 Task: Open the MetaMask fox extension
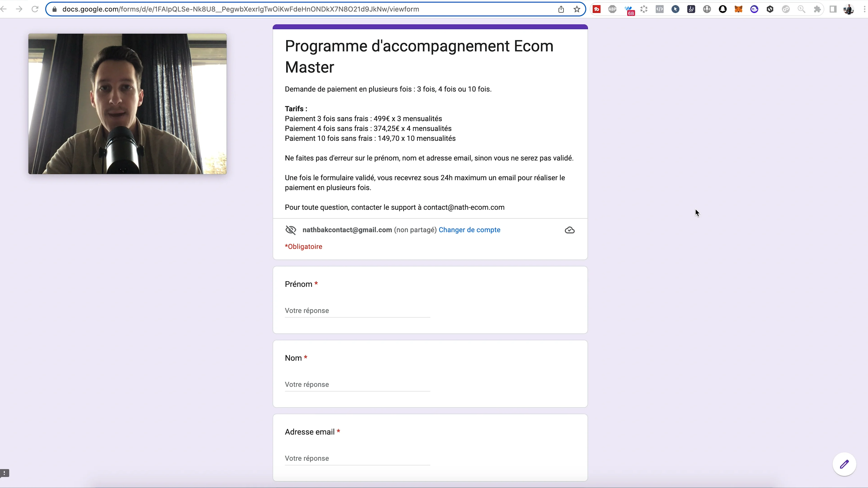(738, 9)
